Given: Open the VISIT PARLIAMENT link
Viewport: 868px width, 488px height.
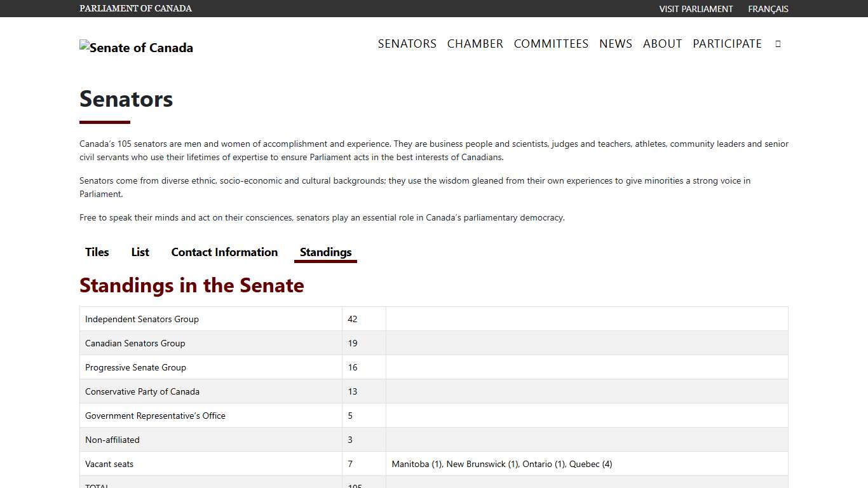Looking at the screenshot, I should (696, 9).
